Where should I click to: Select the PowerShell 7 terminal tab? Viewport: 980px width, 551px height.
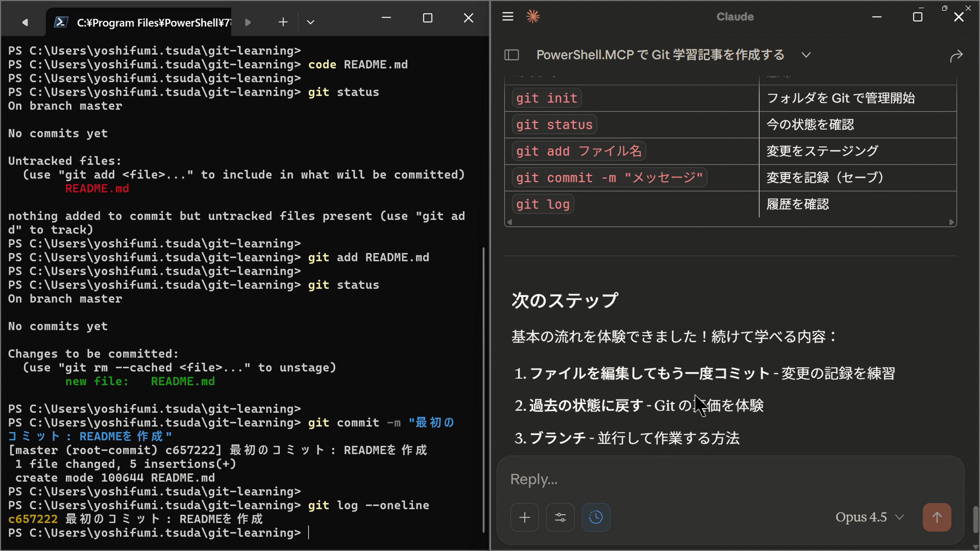(144, 23)
